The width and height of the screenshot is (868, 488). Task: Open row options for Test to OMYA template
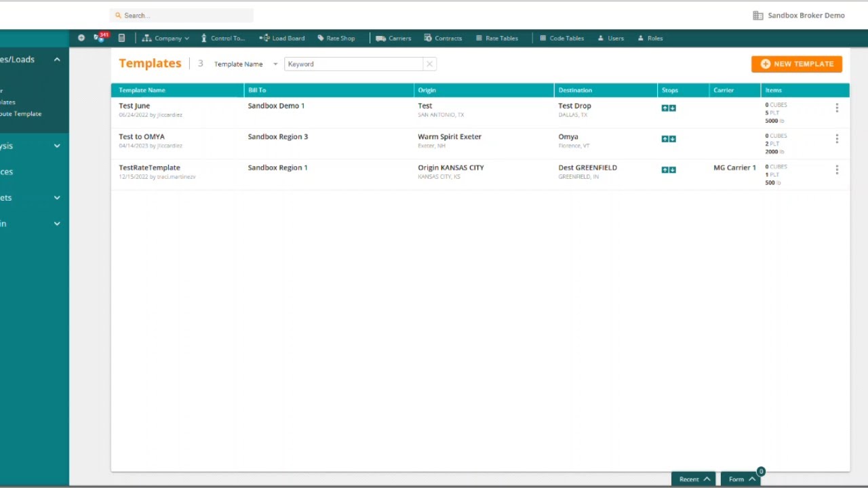[837, 139]
